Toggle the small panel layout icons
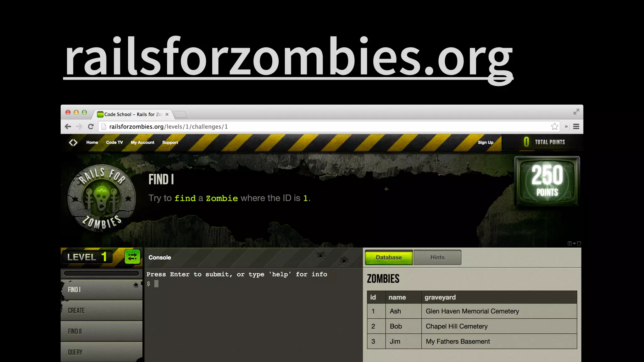 point(574,244)
